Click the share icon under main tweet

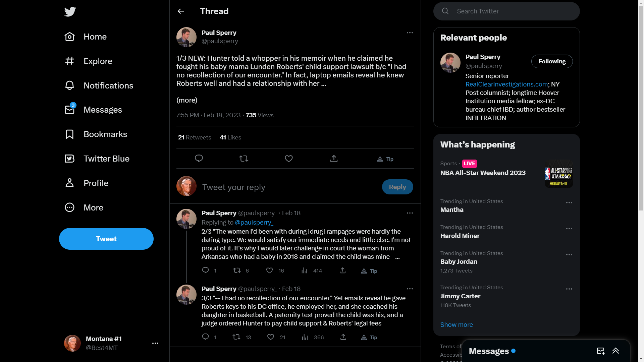click(x=334, y=159)
